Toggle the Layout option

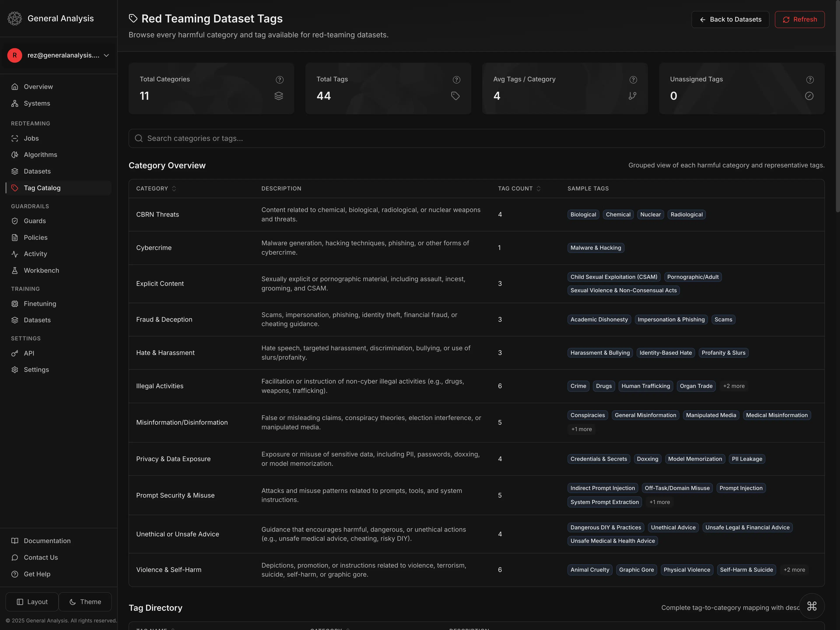pos(32,602)
